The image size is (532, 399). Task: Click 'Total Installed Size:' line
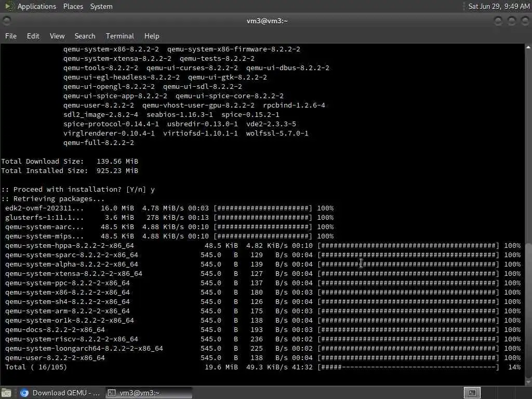click(70, 170)
